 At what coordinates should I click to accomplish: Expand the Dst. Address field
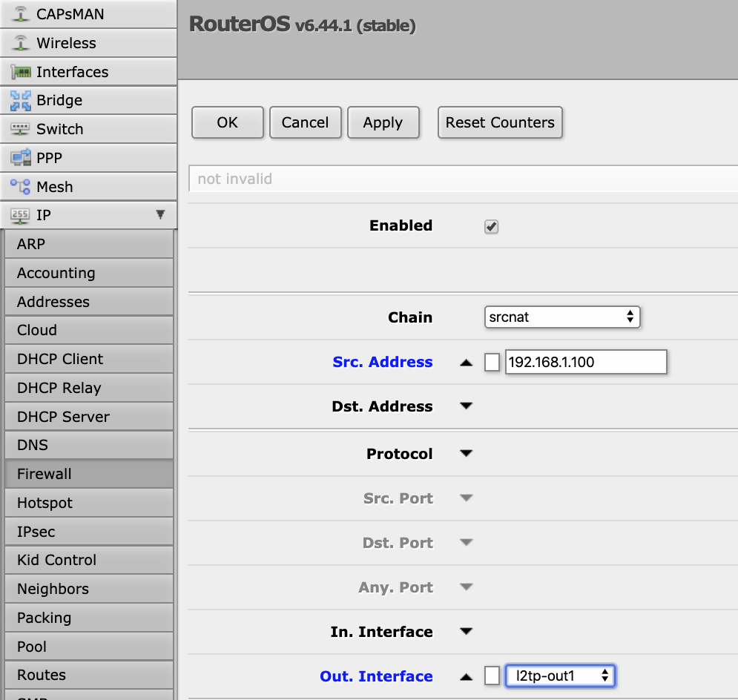point(466,406)
